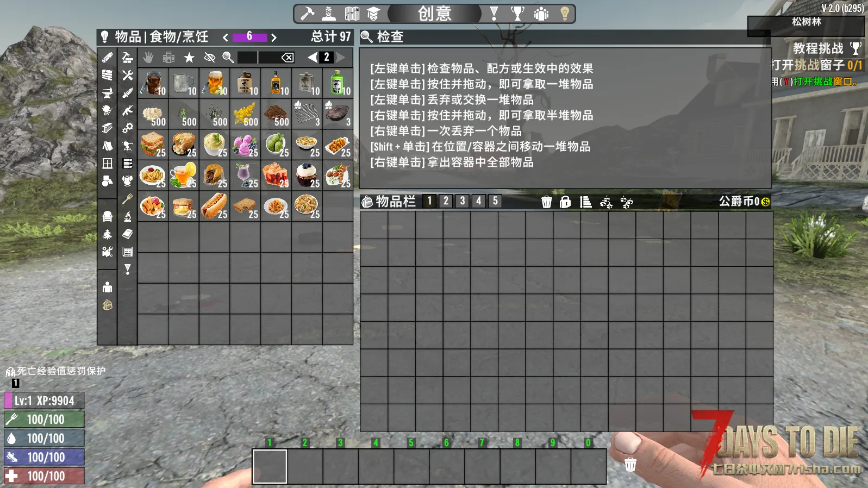868x488 pixels.
Task: Toggle the hand filter in creative toolbar
Action: tap(148, 57)
